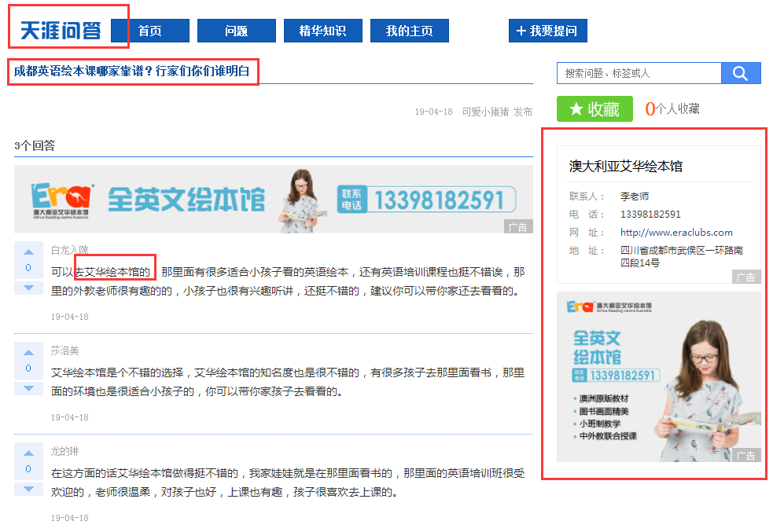Downvote 莎洛美's answer

[28, 389]
